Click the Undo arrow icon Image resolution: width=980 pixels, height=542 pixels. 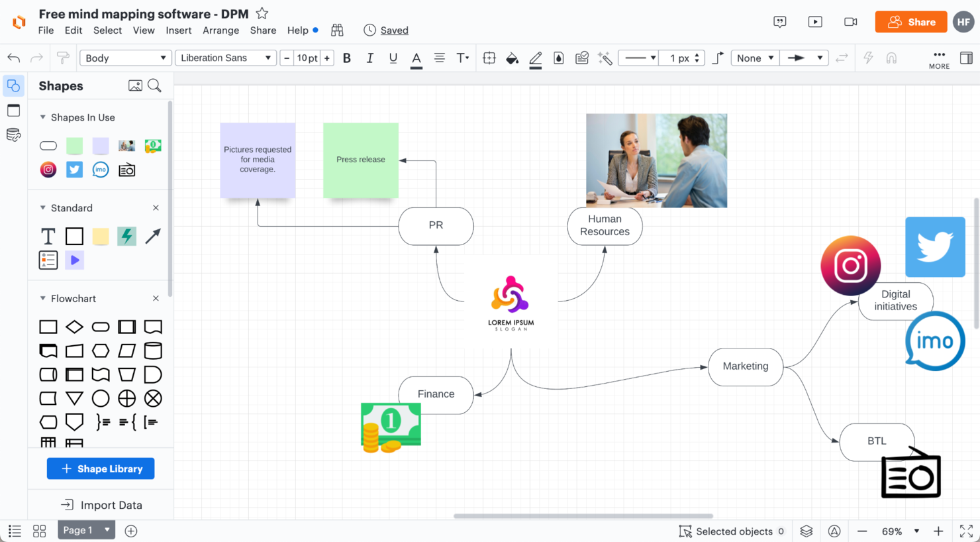[13, 58]
